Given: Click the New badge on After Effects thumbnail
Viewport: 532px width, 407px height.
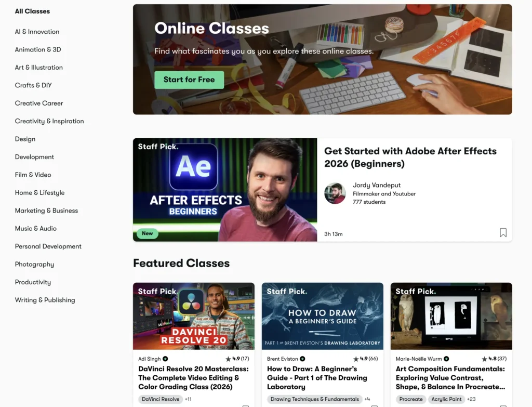Looking at the screenshot, I should point(147,233).
